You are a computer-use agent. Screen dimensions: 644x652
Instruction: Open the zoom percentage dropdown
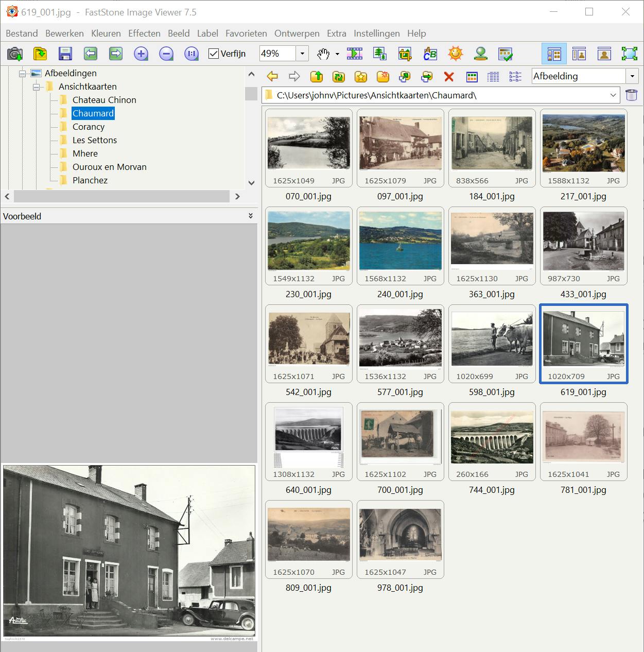(x=302, y=54)
